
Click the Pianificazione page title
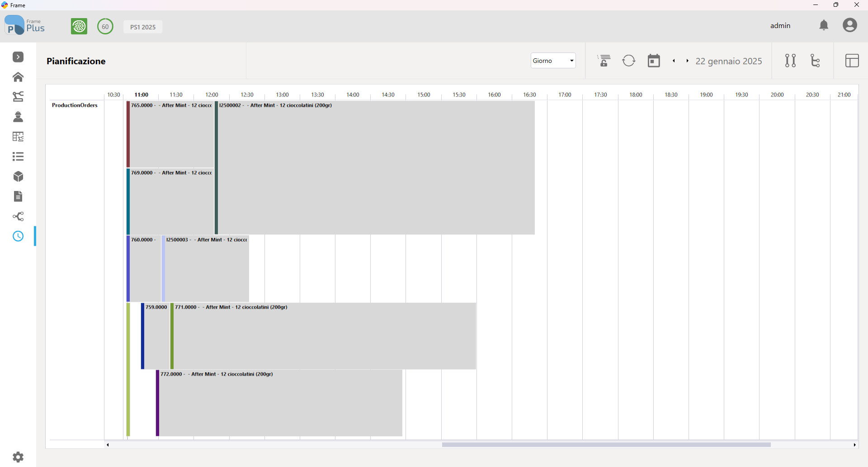tap(76, 61)
